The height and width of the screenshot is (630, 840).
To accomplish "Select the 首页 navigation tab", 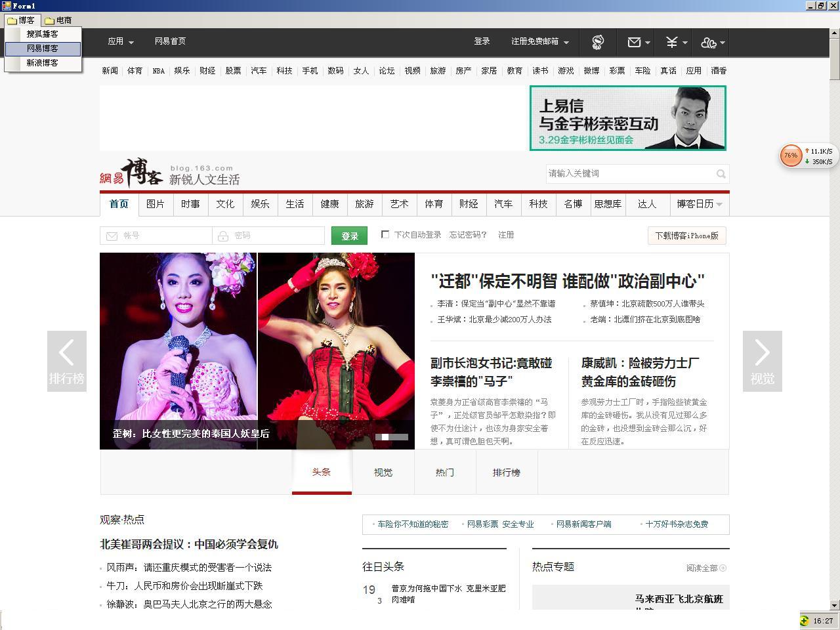I will pyautogui.click(x=119, y=204).
